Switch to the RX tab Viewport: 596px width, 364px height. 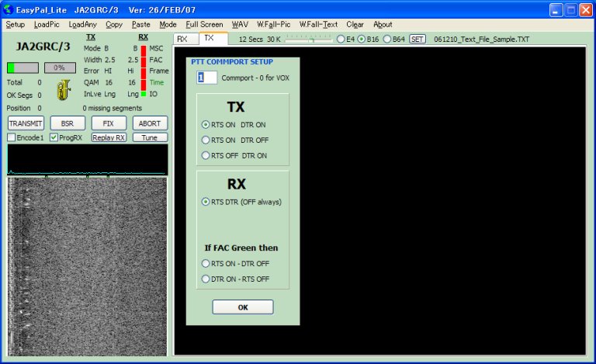point(186,39)
